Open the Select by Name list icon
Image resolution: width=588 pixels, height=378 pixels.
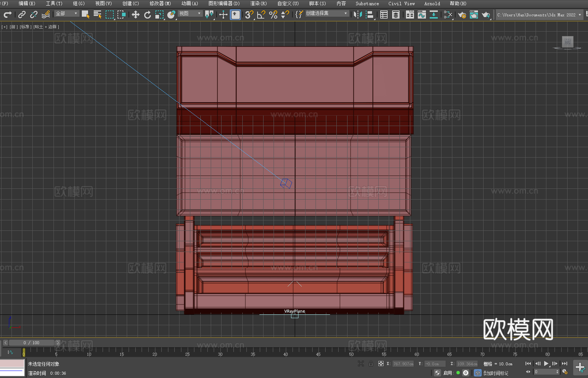(97, 14)
